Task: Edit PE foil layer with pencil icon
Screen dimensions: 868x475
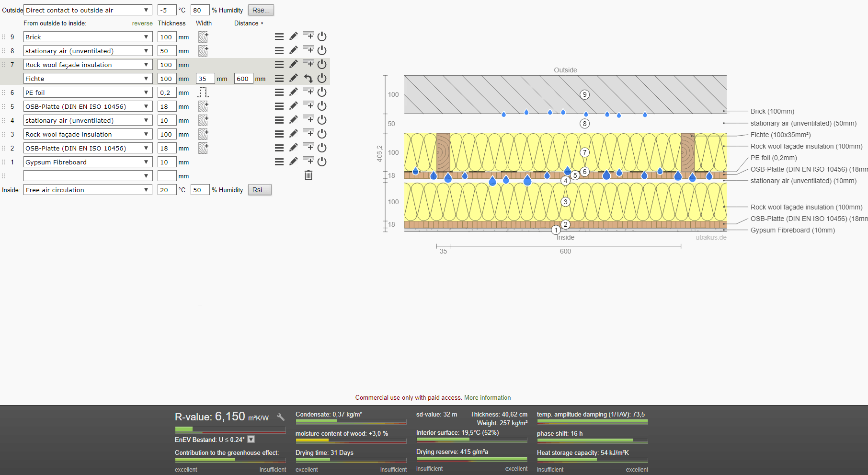Action: [x=294, y=92]
